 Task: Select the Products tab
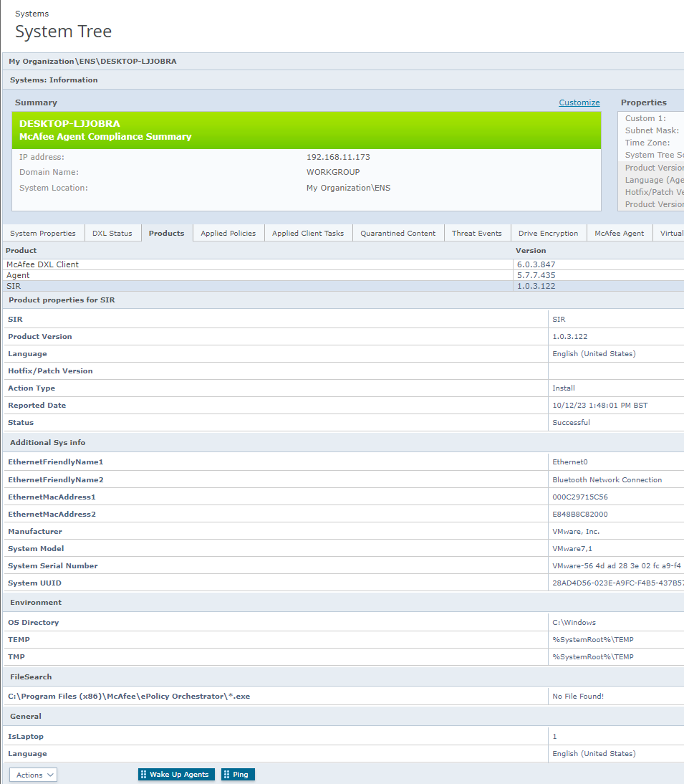pyautogui.click(x=166, y=234)
